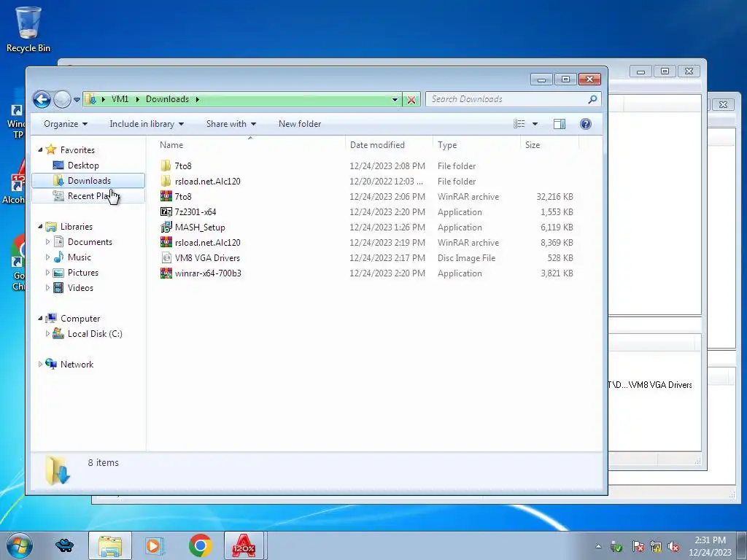Open the view options dropdown arrow
The width and height of the screenshot is (747, 560).
point(535,124)
